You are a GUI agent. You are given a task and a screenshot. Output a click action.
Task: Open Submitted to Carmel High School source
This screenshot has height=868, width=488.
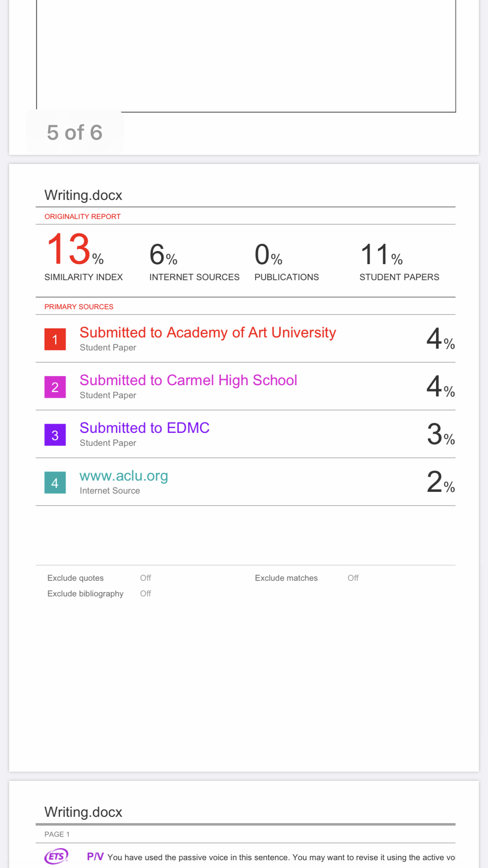click(188, 380)
